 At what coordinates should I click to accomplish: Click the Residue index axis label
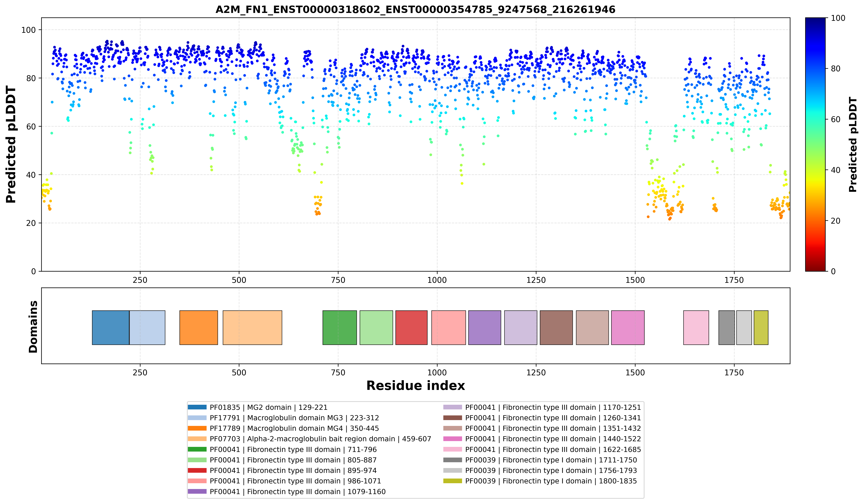click(416, 386)
